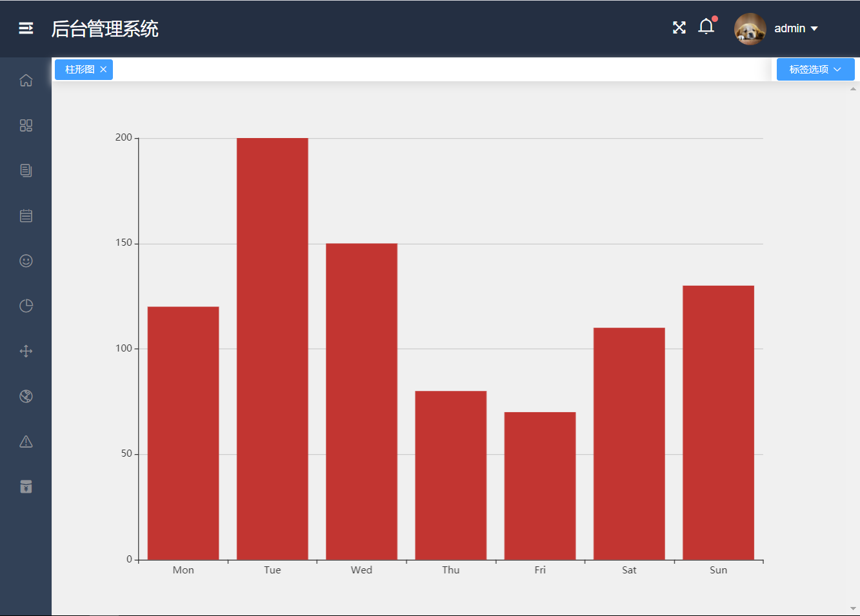Open the 标签选项 dropdown button
860x616 pixels.
(815, 69)
